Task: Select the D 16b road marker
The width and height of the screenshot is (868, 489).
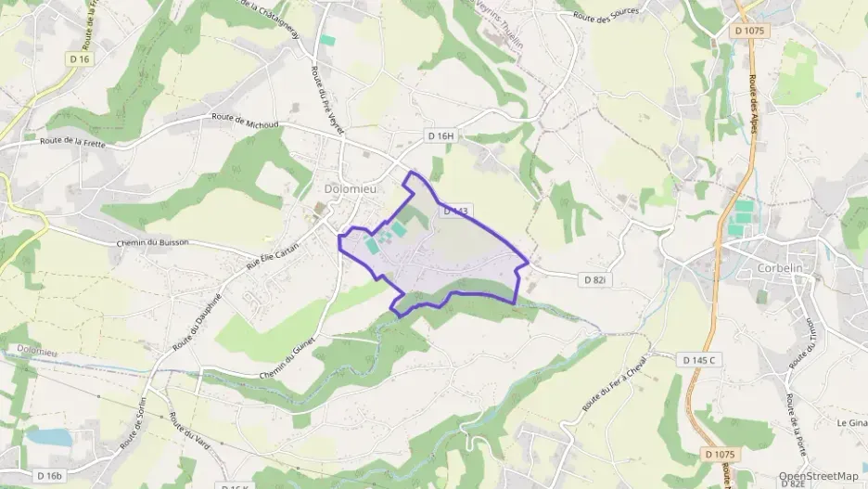Action: coord(50,476)
